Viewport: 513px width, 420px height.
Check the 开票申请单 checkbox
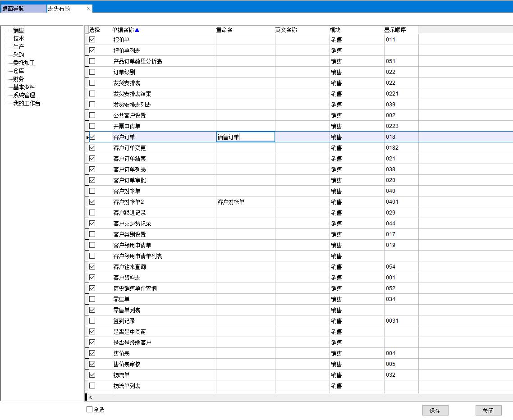92,126
